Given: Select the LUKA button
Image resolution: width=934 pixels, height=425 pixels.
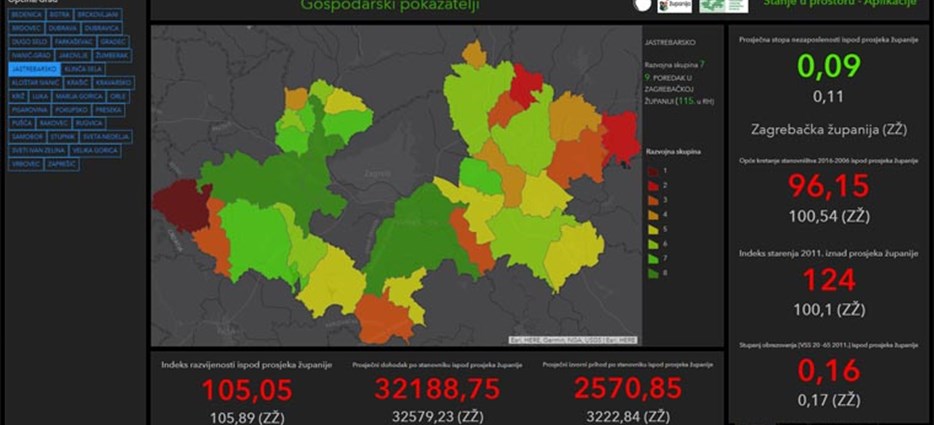Looking at the screenshot, I should [x=41, y=96].
